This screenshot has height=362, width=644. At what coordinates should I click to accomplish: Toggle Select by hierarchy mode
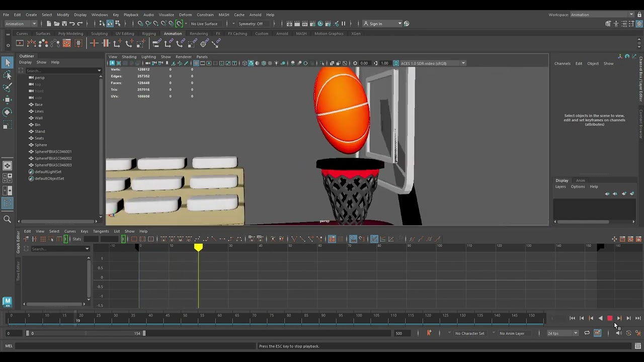[x=102, y=24]
